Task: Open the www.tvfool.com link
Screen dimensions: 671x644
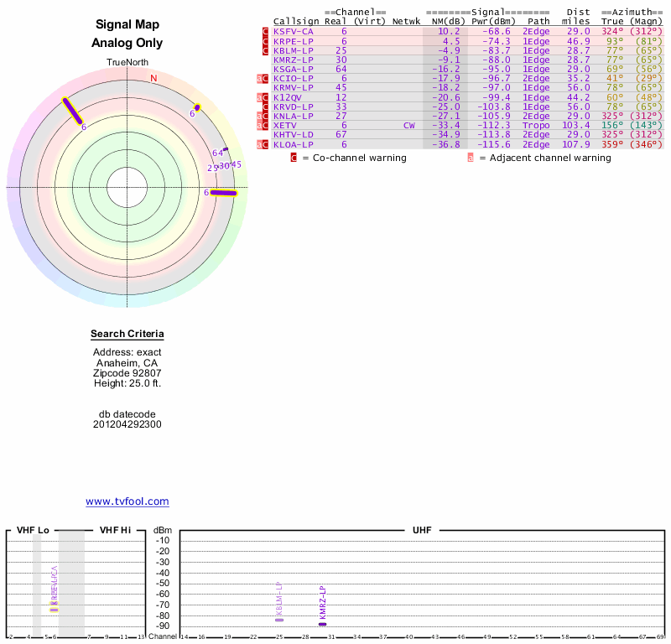Action: [127, 501]
